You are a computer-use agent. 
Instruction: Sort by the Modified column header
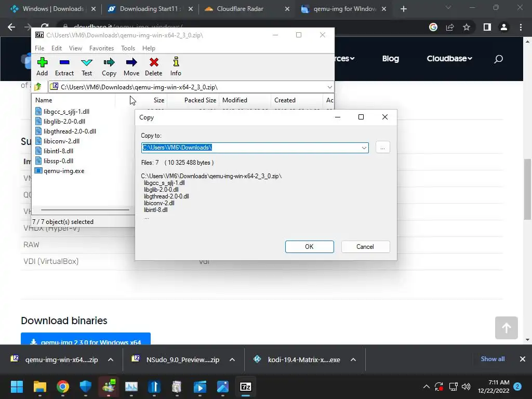point(245,100)
